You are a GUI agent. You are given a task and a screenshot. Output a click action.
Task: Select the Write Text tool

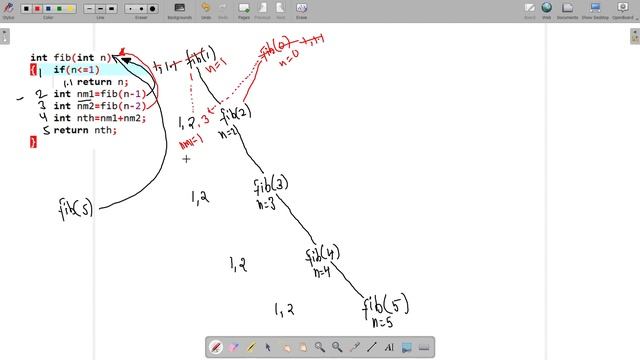389,347
